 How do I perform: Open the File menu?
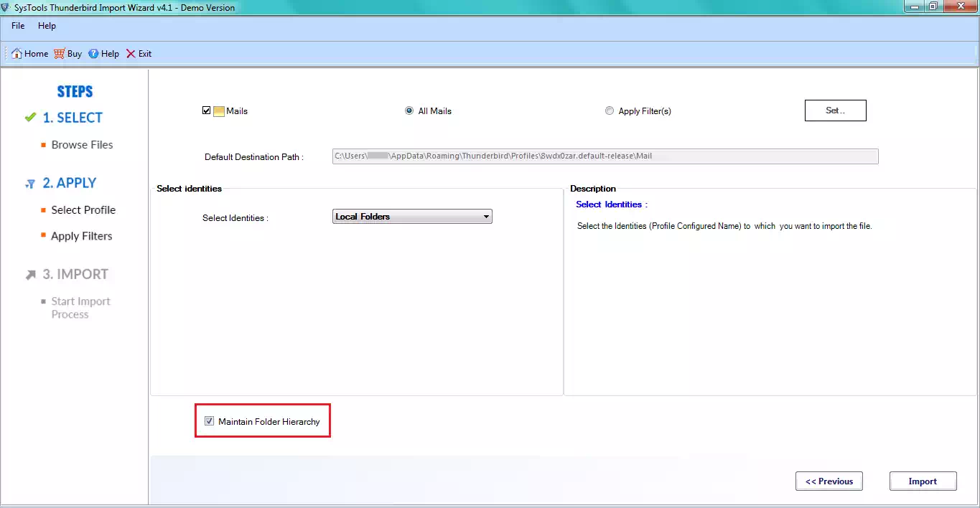click(x=18, y=26)
